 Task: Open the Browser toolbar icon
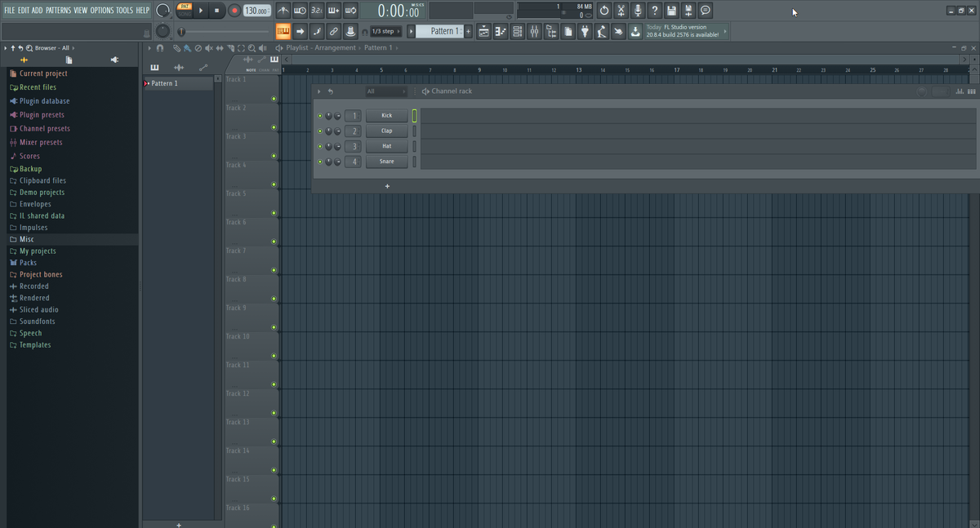551,31
